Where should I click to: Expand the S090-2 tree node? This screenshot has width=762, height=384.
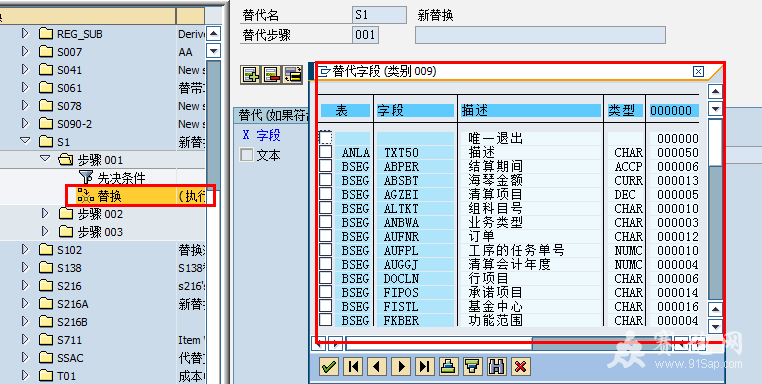click(x=25, y=123)
